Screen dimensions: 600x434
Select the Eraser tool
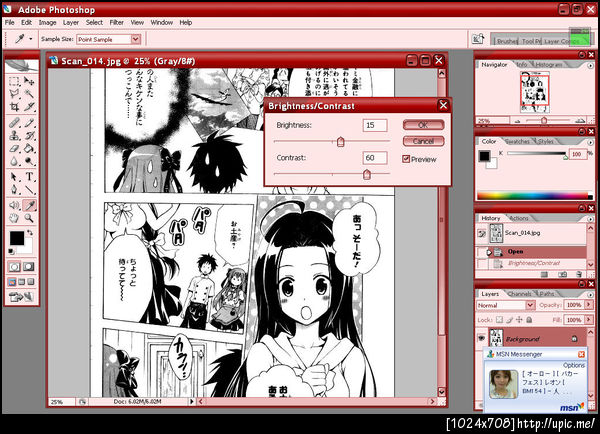tap(14, 148)
